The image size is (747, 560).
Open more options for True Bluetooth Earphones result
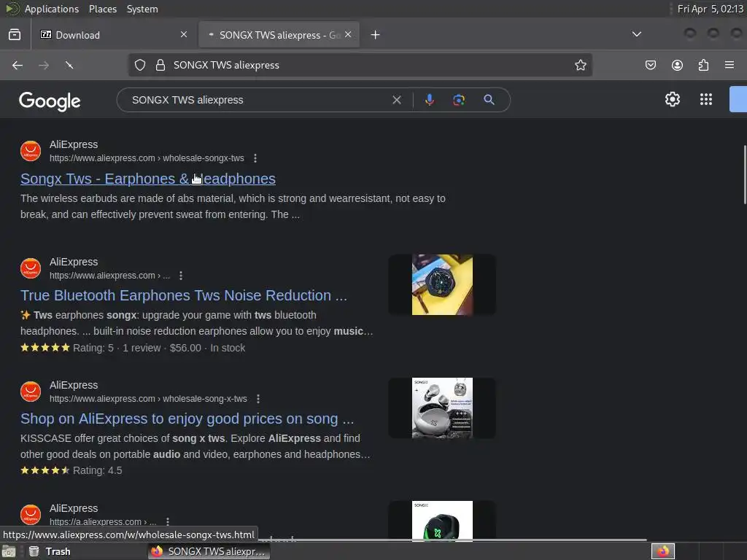181,276
